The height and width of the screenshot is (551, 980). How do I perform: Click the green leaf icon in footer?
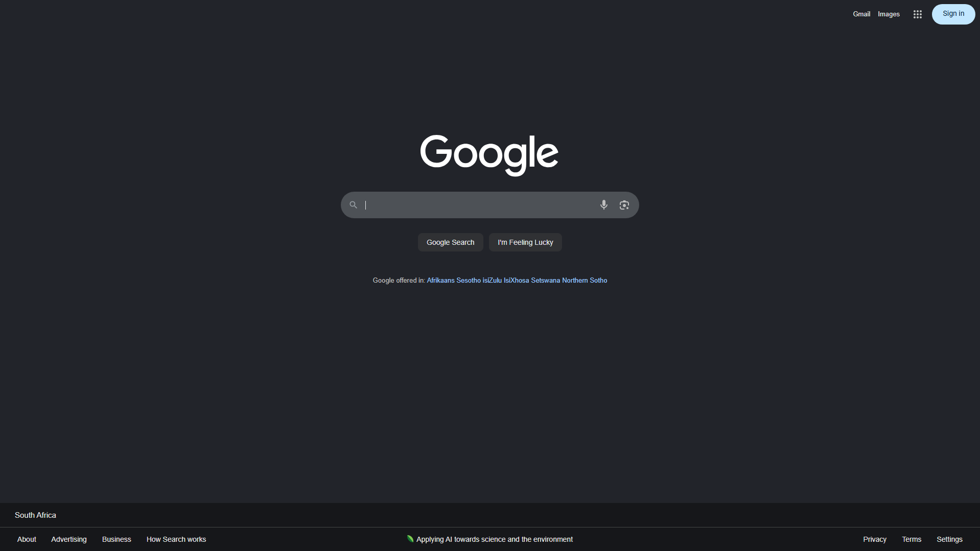point(410,539)
